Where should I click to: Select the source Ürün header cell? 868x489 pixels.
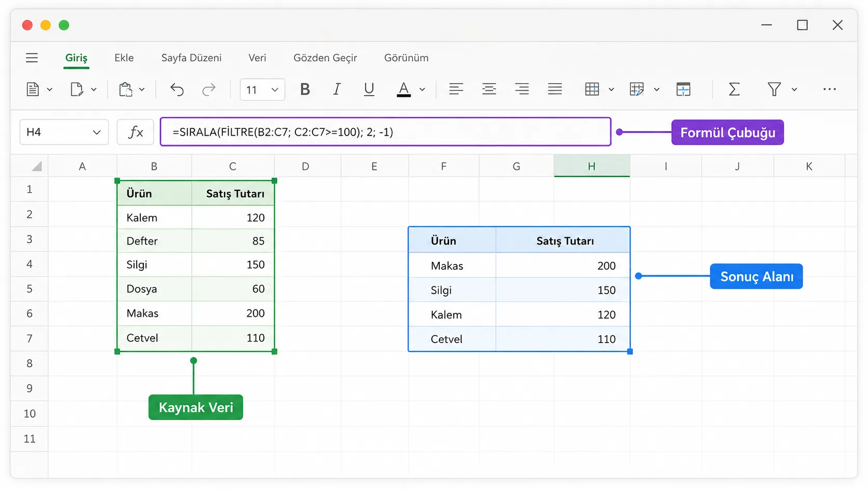(155, 193)
